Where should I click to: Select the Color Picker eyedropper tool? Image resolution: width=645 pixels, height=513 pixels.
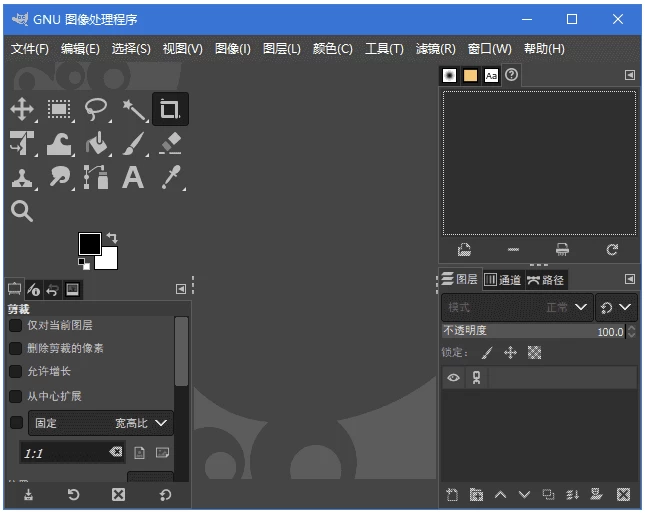click(170, 178)
